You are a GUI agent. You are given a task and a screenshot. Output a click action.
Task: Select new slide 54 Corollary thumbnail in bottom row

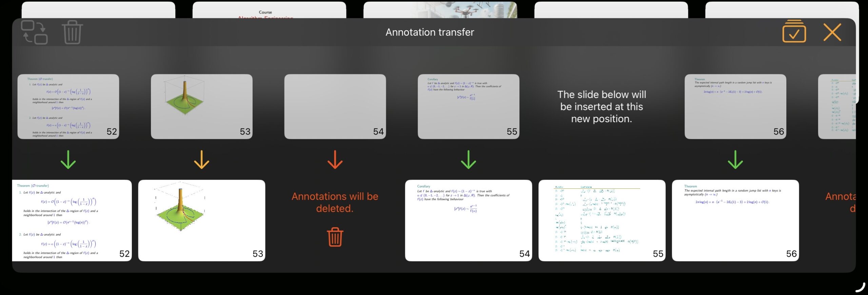point(468,220)
